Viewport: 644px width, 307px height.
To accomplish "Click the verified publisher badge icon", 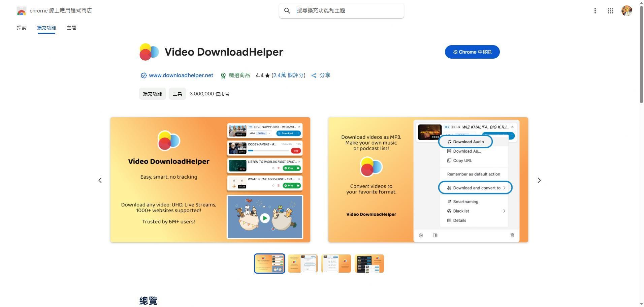I will pos(143,75).
